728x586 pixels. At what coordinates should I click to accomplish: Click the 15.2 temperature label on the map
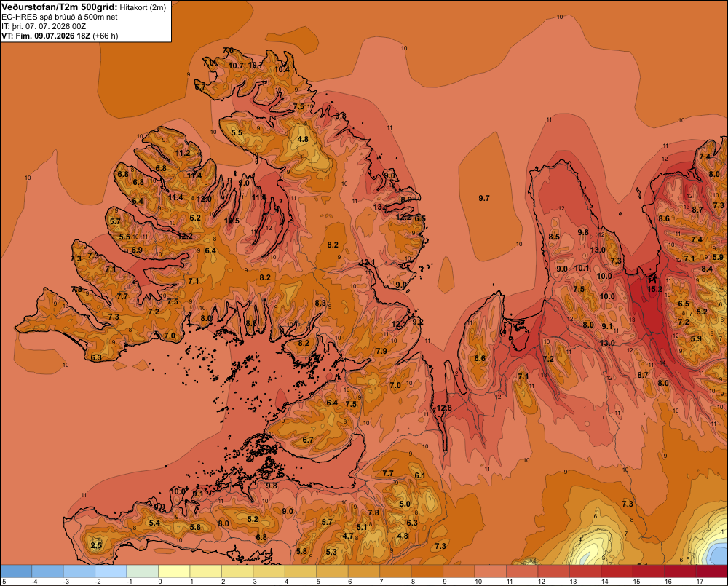[654, 289]
